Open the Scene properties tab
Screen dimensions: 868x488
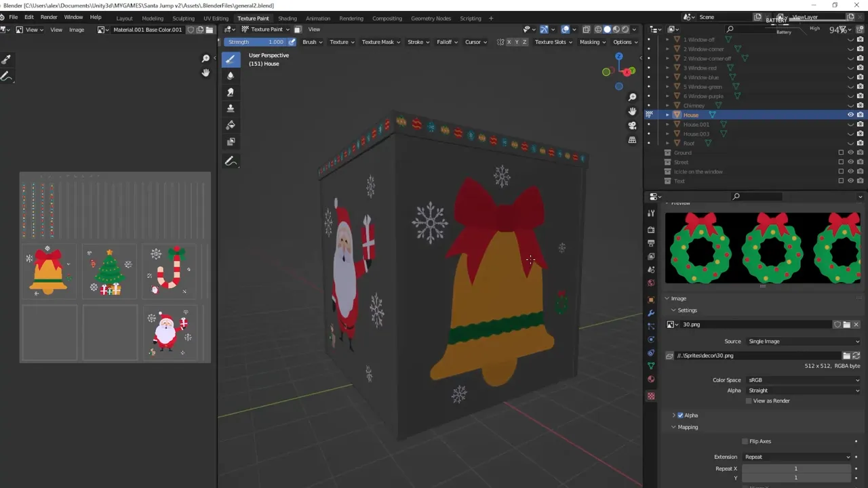651,270
